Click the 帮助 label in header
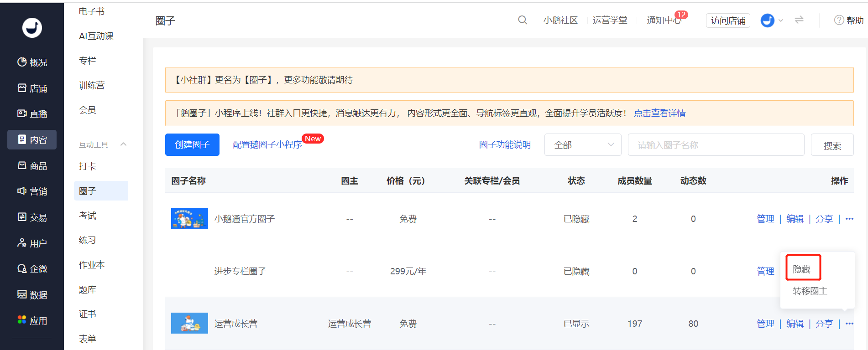 click(x=855, y=20)
